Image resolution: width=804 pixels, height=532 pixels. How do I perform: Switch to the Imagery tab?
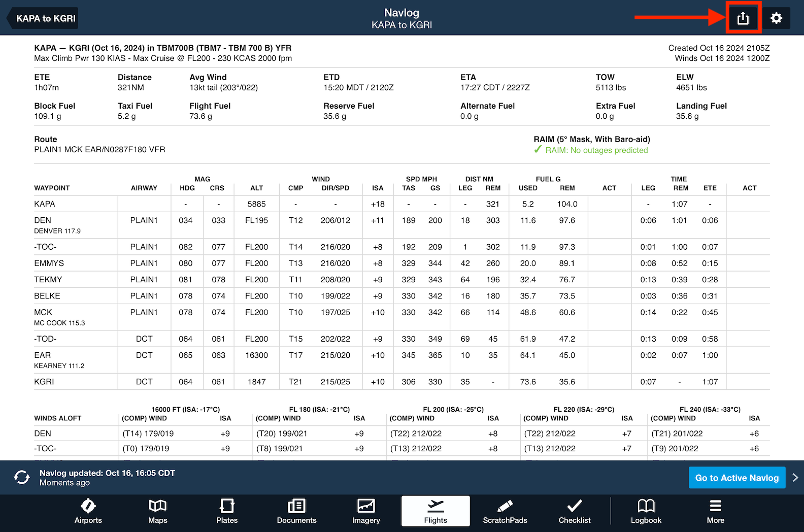click(366, 511)
